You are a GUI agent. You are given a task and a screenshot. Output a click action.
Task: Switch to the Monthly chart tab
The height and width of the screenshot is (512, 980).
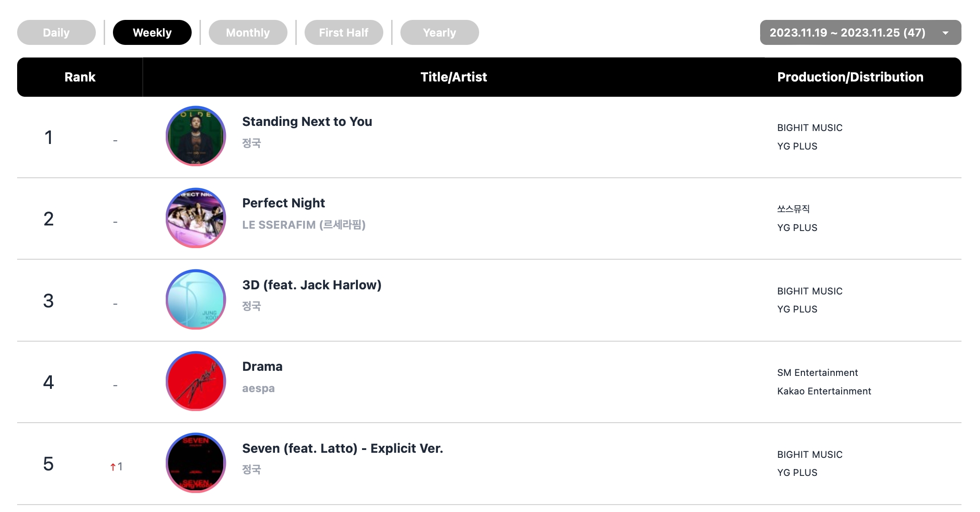point(248,32)
